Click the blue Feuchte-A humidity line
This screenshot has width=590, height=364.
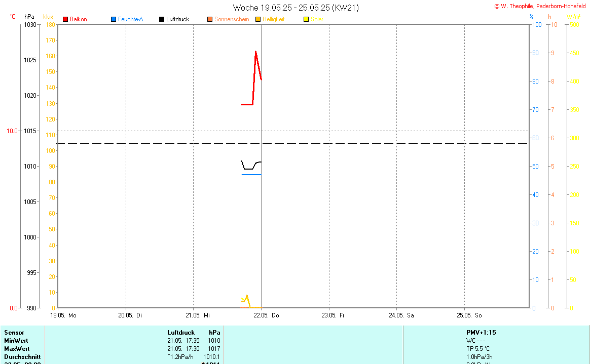(251, 175)
